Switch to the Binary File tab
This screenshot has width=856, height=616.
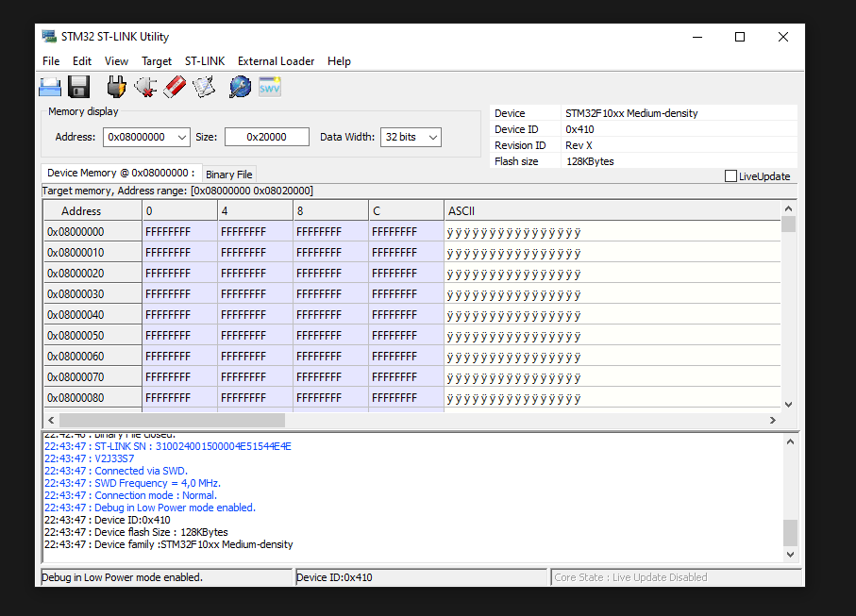point(228,174)
